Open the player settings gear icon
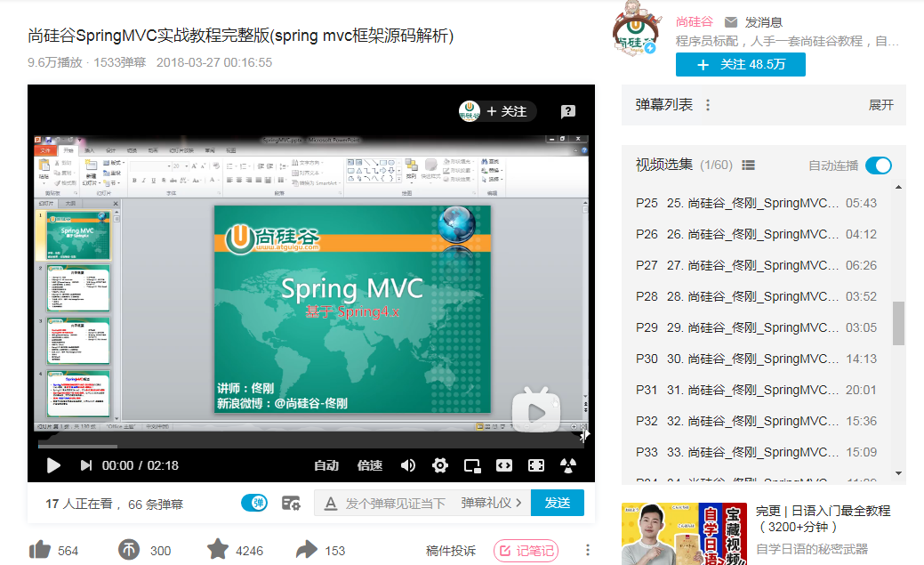924x565 pixels. pyautogui.click(x=439, y=464)
